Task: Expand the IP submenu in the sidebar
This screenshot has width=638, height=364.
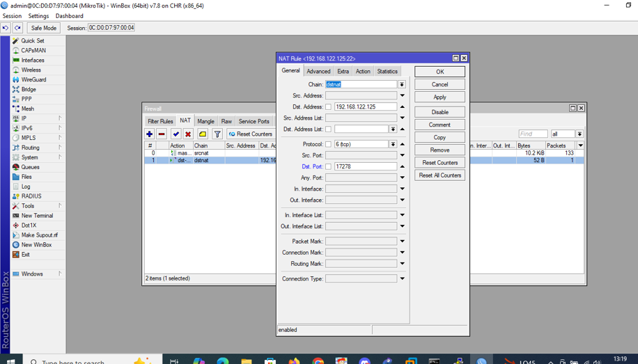Action: tap(60, 118)
